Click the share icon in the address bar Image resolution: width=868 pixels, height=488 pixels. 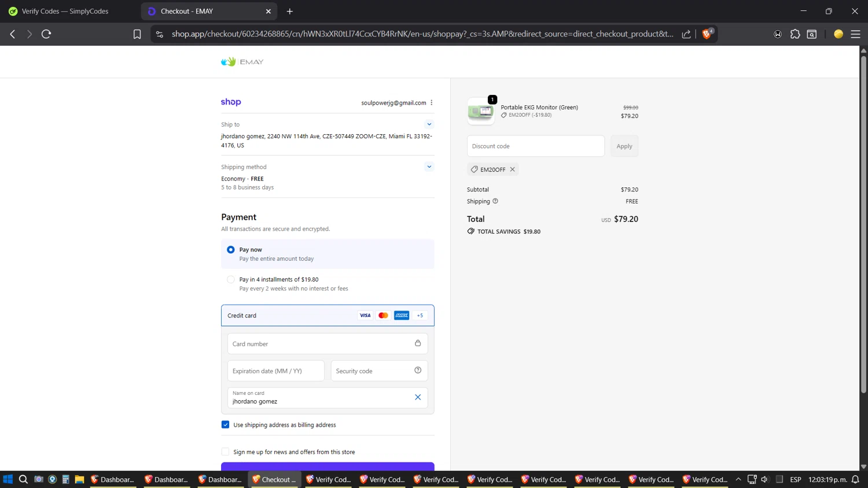pyautogui.click(x=686, y=34)
